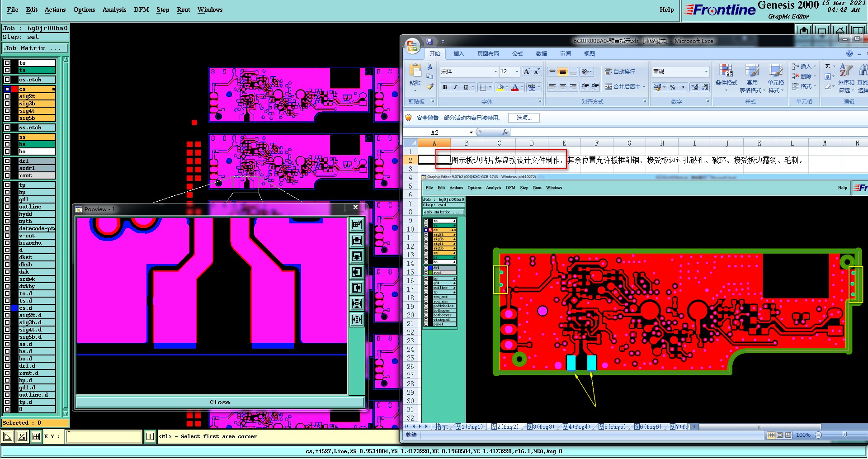Click the percent style icon in Excel
This screenshot has height=459, width=868.
[672, 87]
